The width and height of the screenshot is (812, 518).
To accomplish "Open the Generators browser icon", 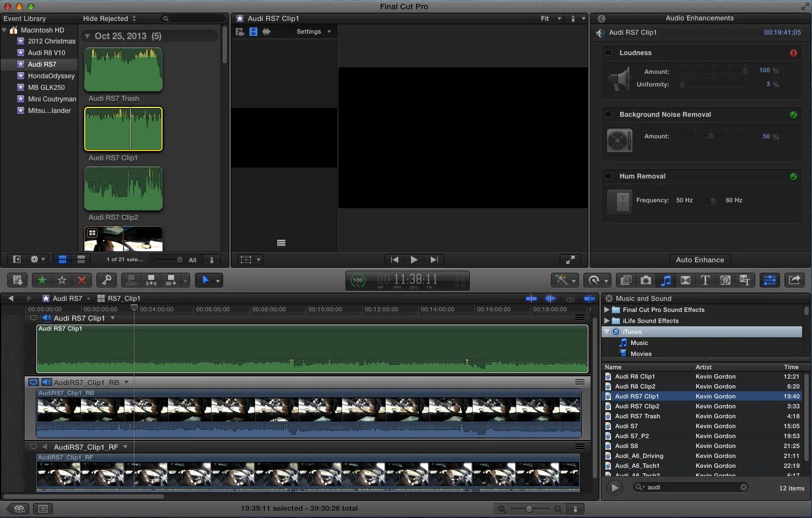I will (725, 280).
